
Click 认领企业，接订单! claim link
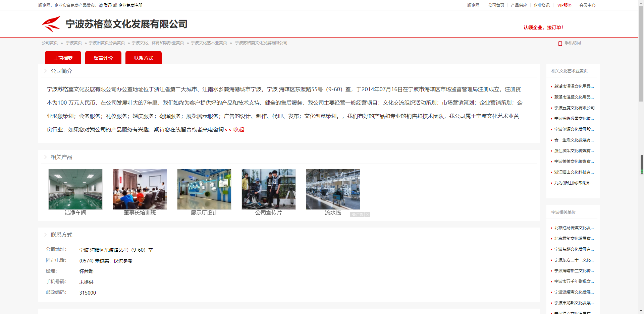click(543, 27)
